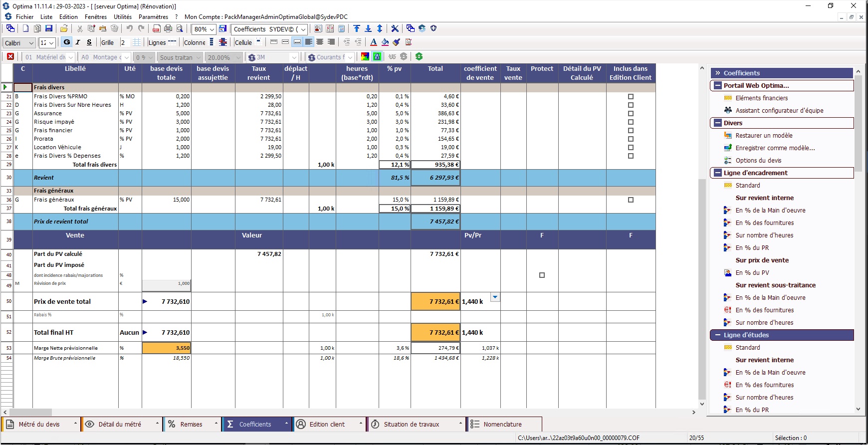Toggle the green padlock icon

(377, 57)
